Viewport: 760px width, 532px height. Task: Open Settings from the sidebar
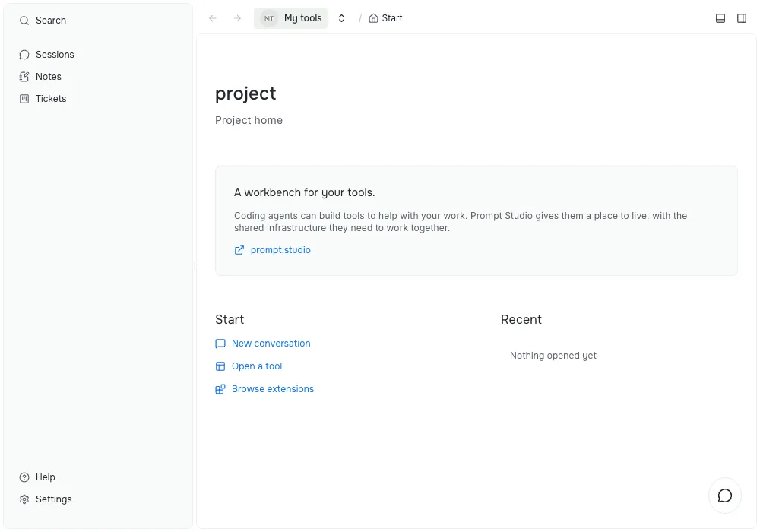tap(98, 499)
